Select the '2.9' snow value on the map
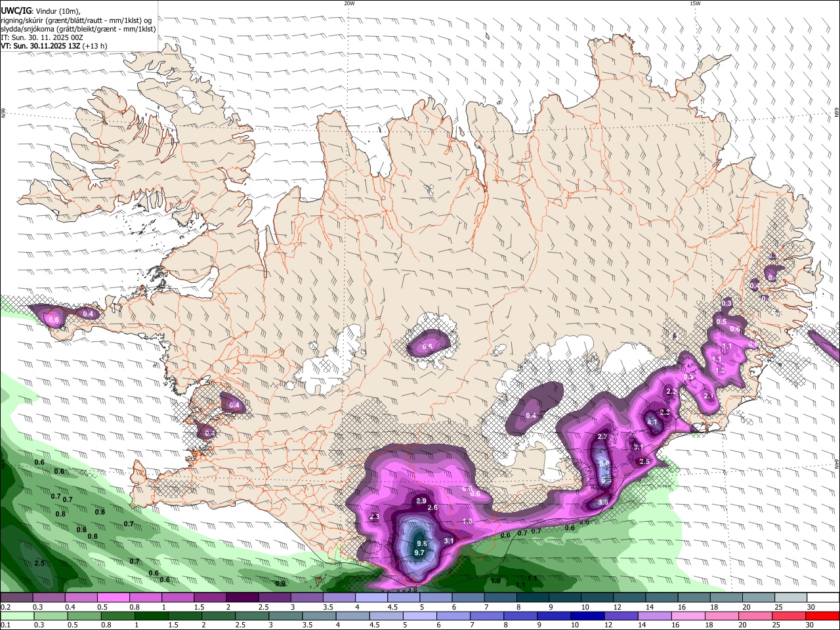The width and height of the screenshot is (840, 630). (x=421, y=501)
